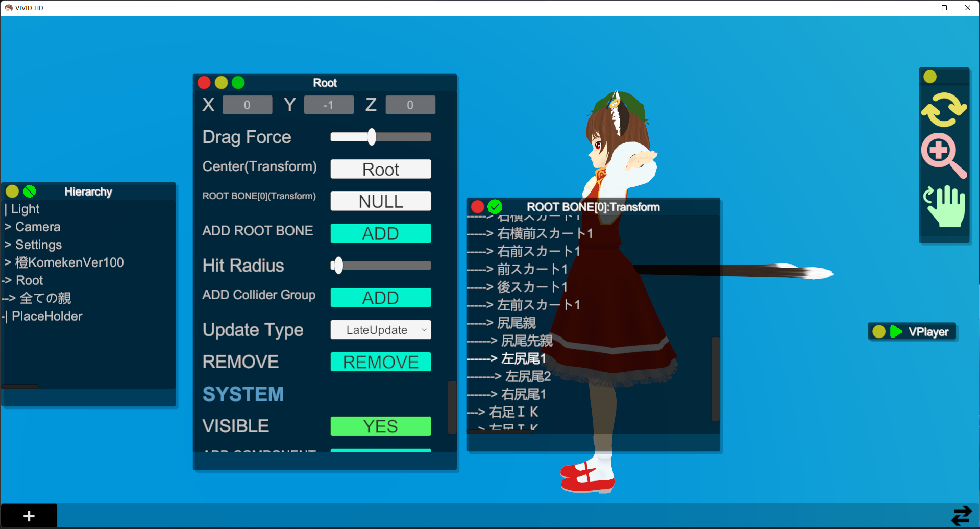980x529 pixels.
Task: Select 左尻尾1 in bone list
Action: pyautogui.click(x=523, y=358)
